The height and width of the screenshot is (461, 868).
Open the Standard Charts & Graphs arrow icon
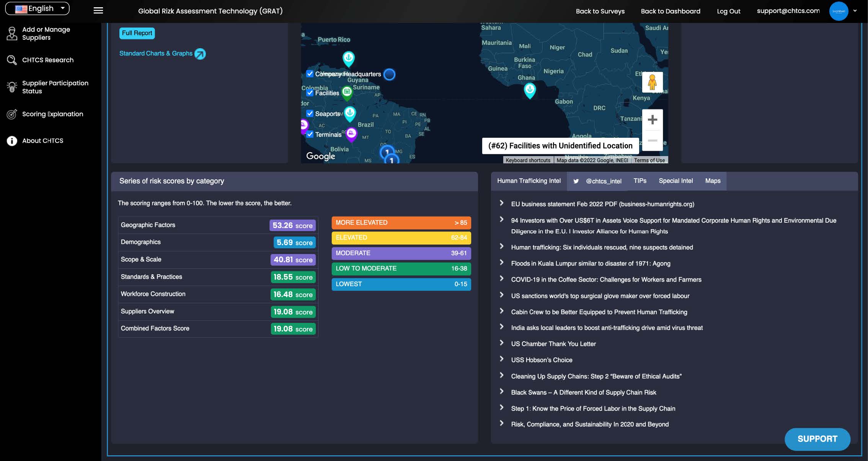[200, 54]
